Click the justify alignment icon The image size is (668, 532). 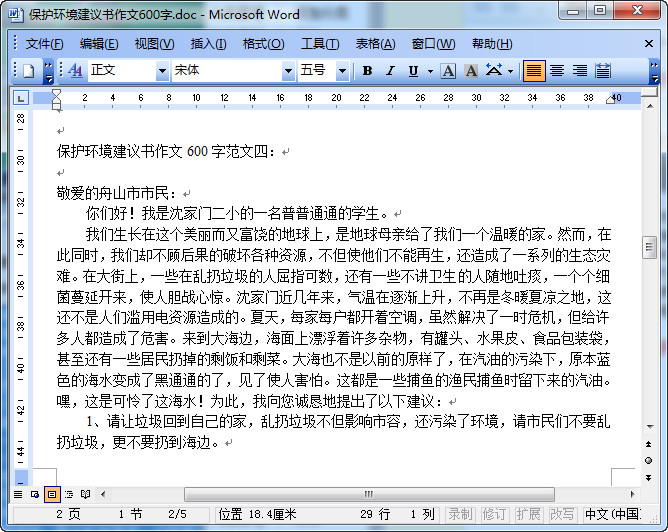pyautogui.click(x=534, y=71)
